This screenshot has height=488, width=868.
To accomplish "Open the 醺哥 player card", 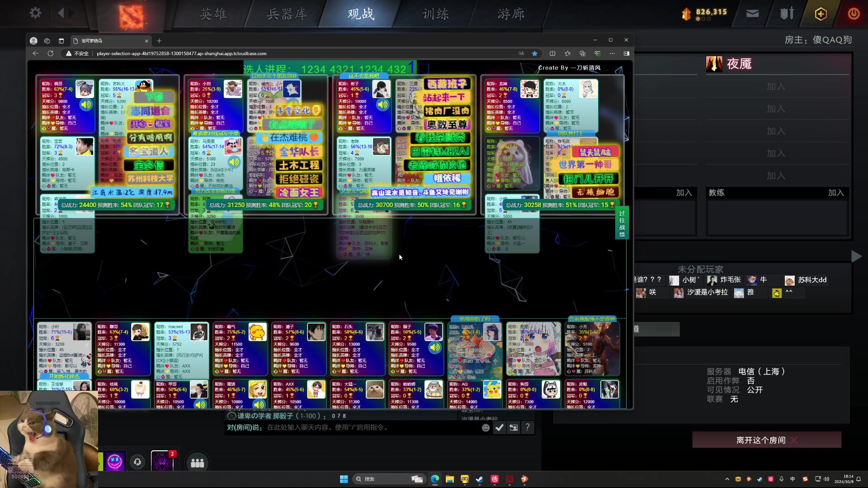I will (123, 349).
